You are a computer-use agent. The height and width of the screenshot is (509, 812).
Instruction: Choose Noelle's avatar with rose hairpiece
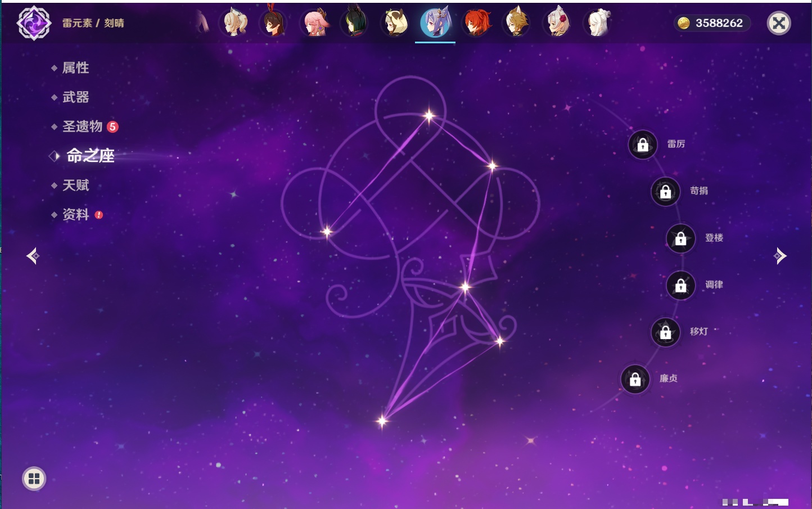click(x=558, y=23)
